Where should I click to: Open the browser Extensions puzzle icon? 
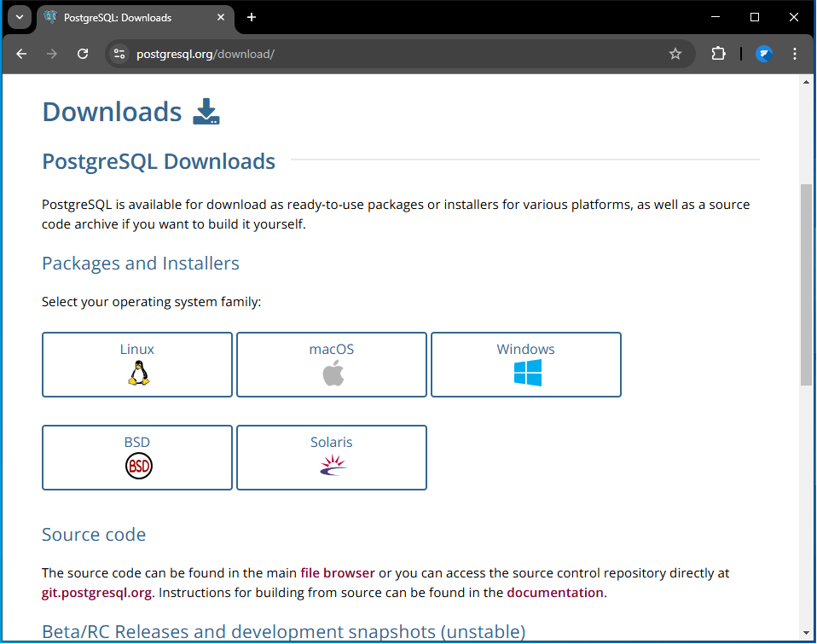click(x=718, y=54)
